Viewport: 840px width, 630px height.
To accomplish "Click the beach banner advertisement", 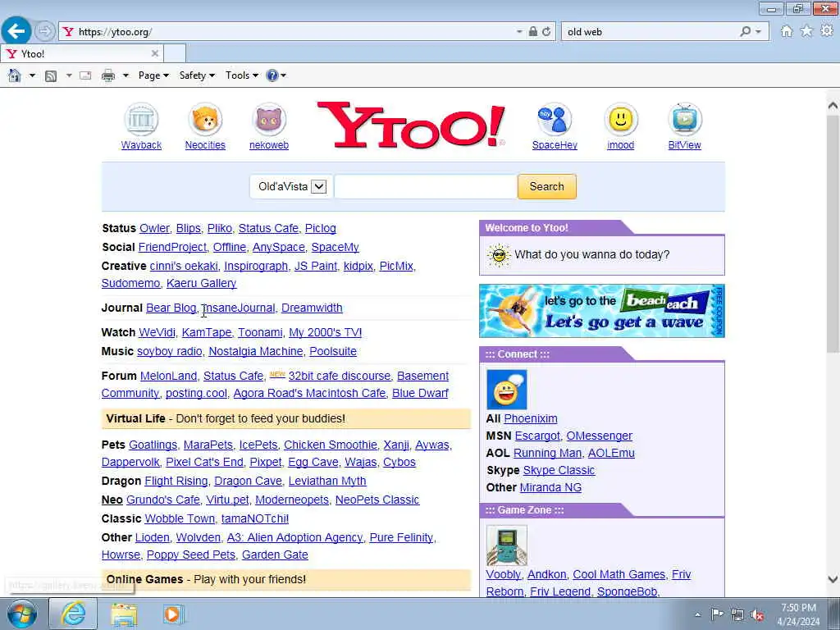I will pos(601,311).
